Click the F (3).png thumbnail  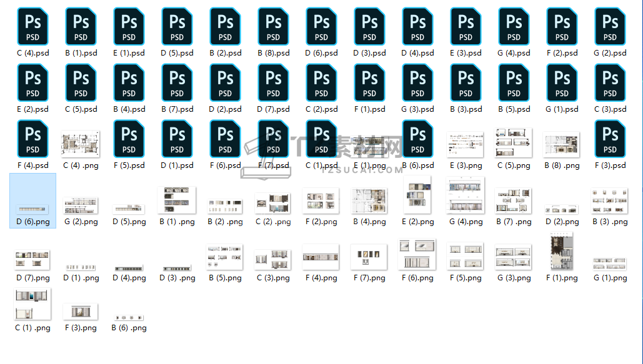pyautogui.click(x=81, y=312)
